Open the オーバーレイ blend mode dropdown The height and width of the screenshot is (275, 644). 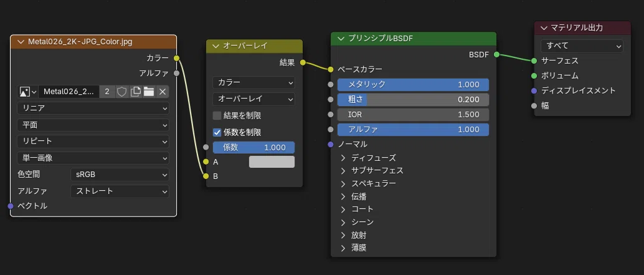pos(254,99)
